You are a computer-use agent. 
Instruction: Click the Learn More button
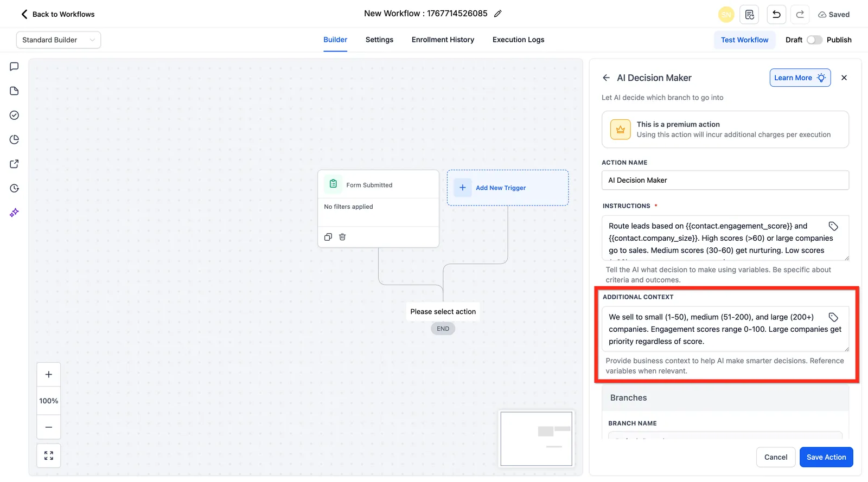click(800, 78)
